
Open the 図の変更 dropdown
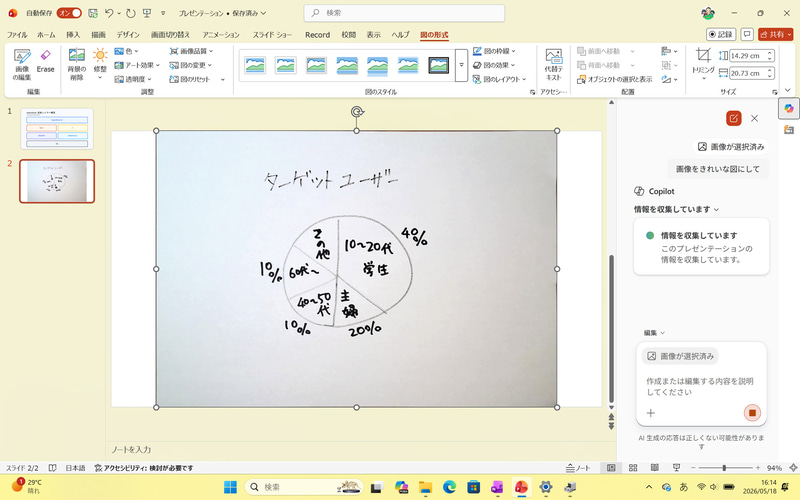pos(190,65)
